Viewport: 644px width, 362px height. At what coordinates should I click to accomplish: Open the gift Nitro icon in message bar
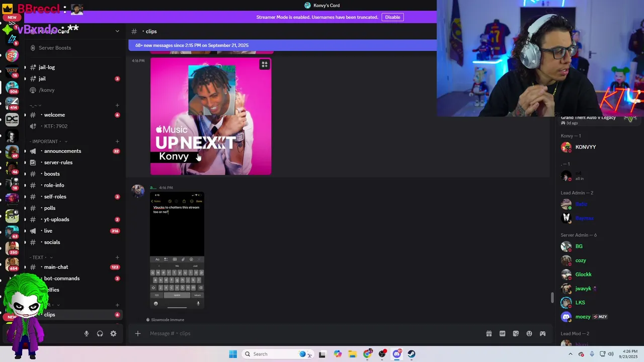coord(489,333)
